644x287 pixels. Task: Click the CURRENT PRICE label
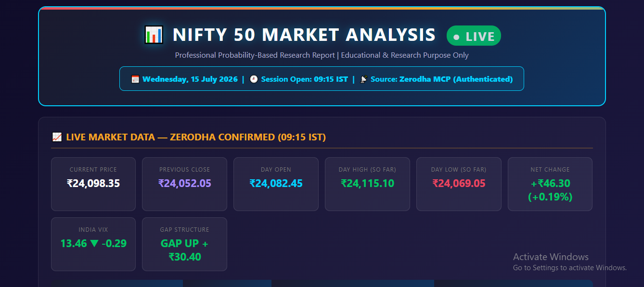tap(93, 170)
